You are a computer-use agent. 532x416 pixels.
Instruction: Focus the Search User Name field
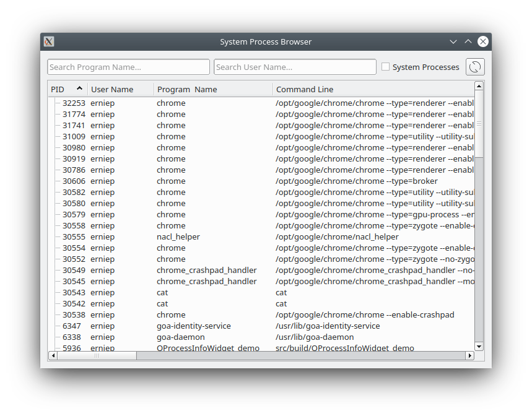point(295,67)
